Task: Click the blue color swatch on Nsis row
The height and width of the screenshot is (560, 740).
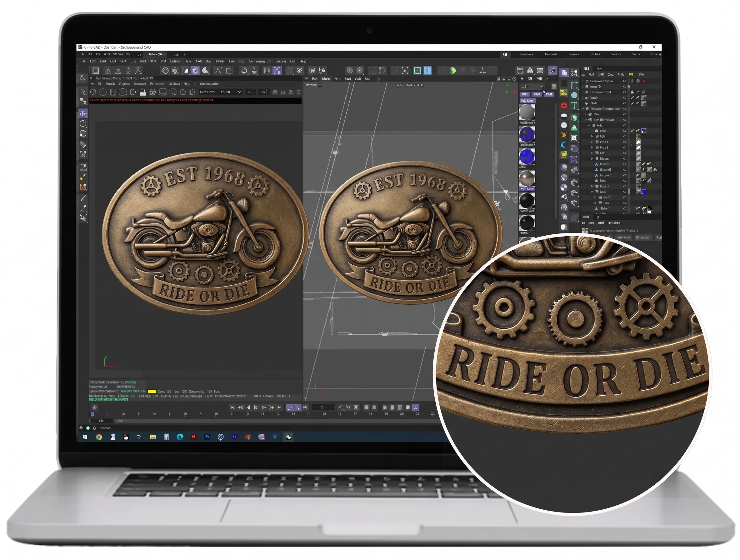Action: pyautogui.click(x=644, y=192)
